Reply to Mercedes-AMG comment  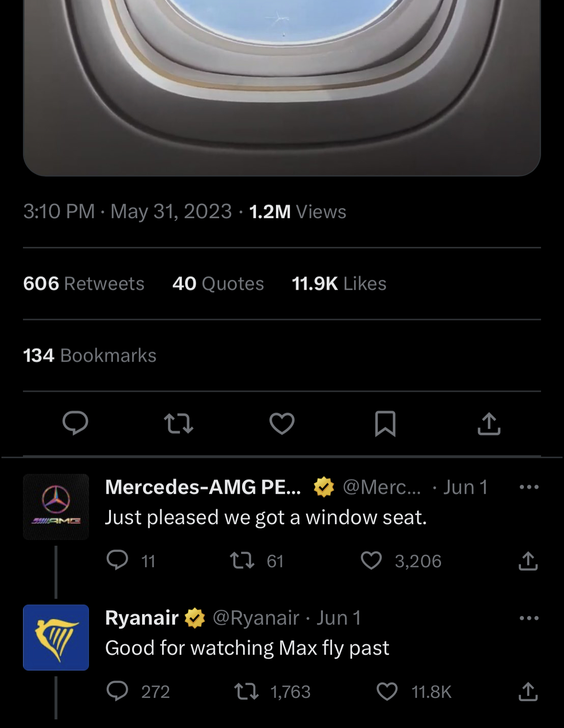pyautogui.click(x=117, y=560)
